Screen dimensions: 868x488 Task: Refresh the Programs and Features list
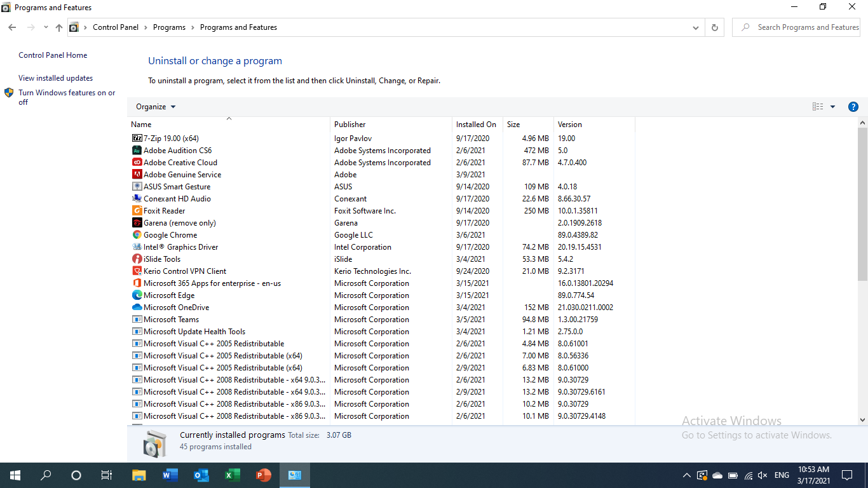click(715, 27)
